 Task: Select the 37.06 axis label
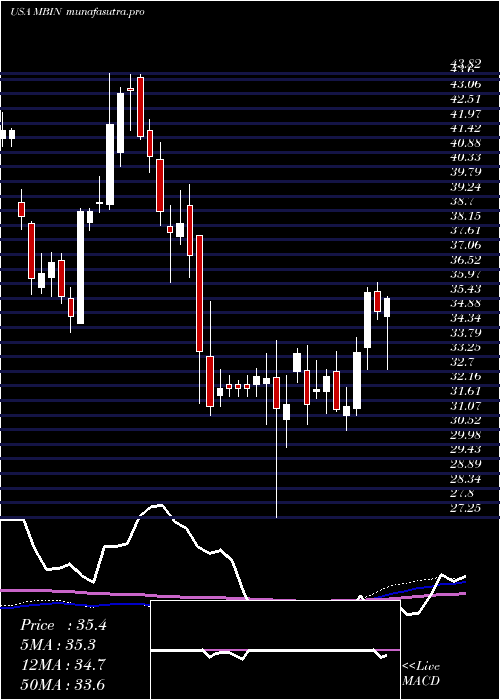[x=465, y=245]
